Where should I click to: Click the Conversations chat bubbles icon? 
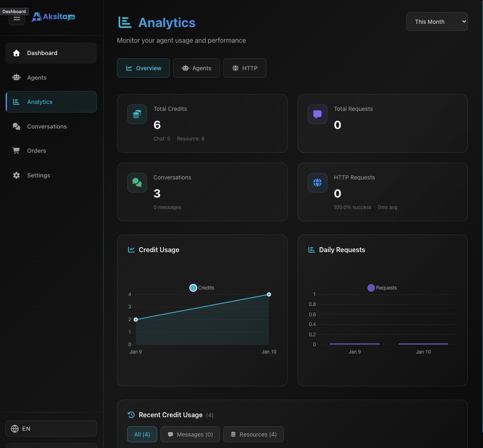click(x=16, y=126)
